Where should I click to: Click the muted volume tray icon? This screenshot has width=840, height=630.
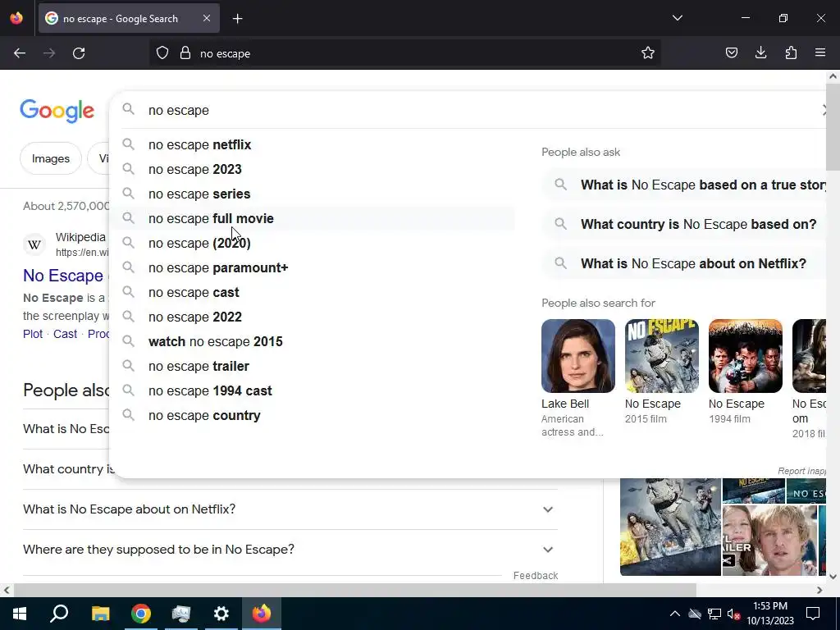coord(733,614)
